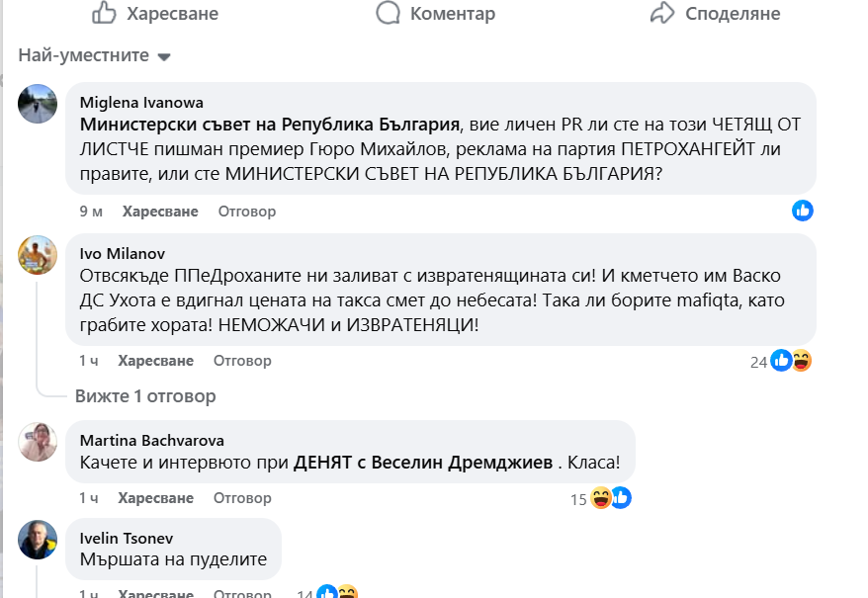The image size is (868, 598).
Task: Open the Най-уместните sort dropdown
Action: click(x=95, y=56)
